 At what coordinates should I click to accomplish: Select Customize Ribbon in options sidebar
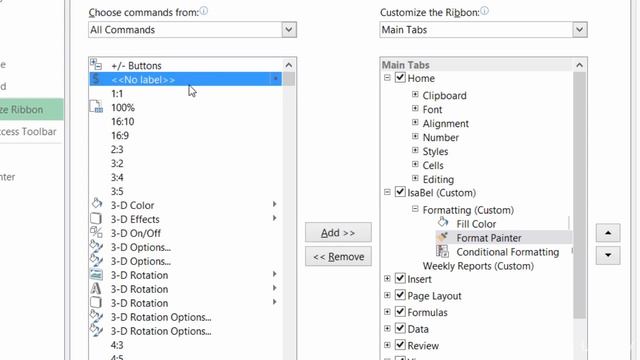(31, 109)
